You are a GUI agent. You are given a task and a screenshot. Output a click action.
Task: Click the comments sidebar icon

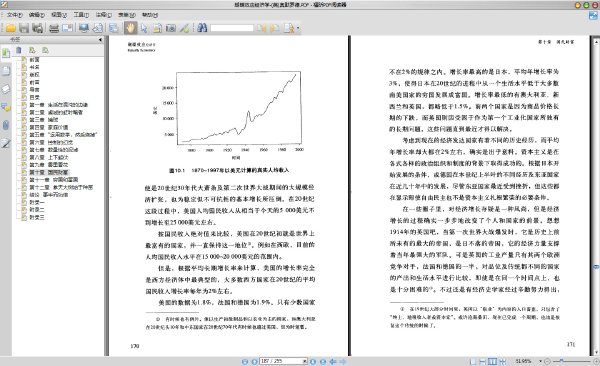6,107
